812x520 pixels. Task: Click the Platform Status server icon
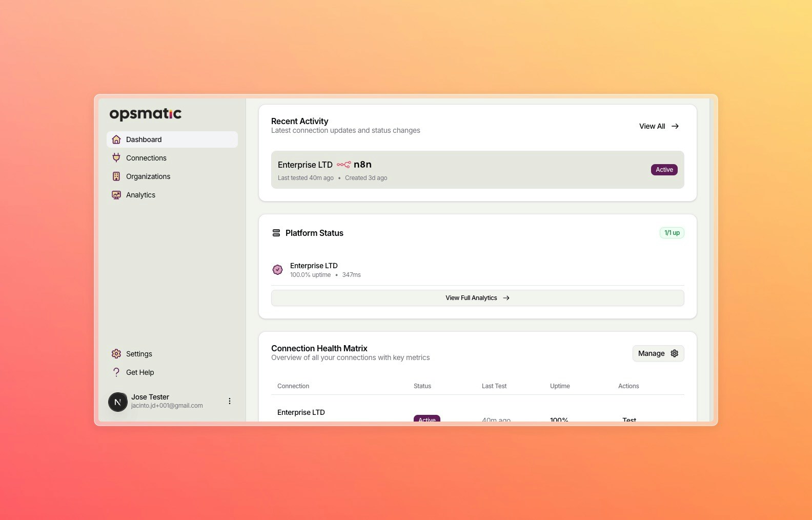point(276,233)
